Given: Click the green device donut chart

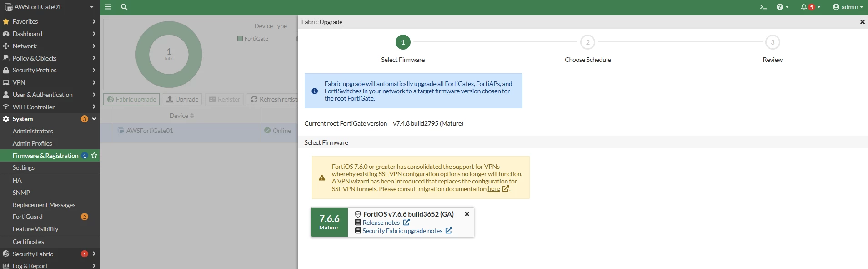Looking at the screenshot, I should (169, 54).
